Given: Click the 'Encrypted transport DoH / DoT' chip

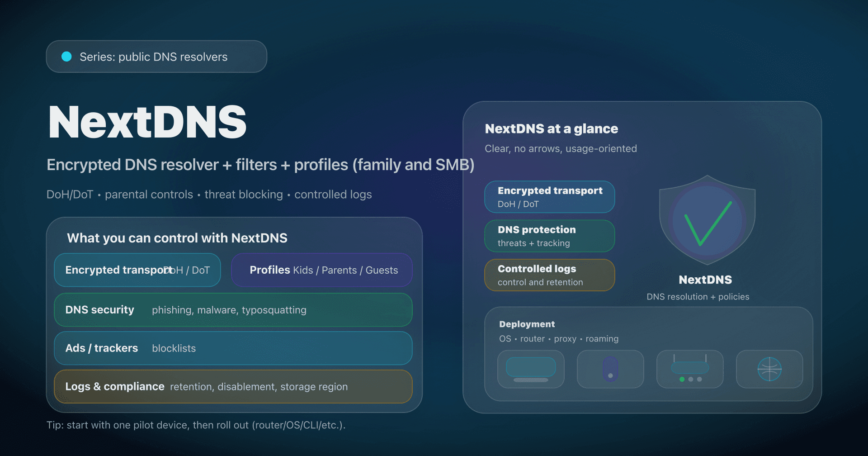Looking at the screenshot, I should click(137, 270).
